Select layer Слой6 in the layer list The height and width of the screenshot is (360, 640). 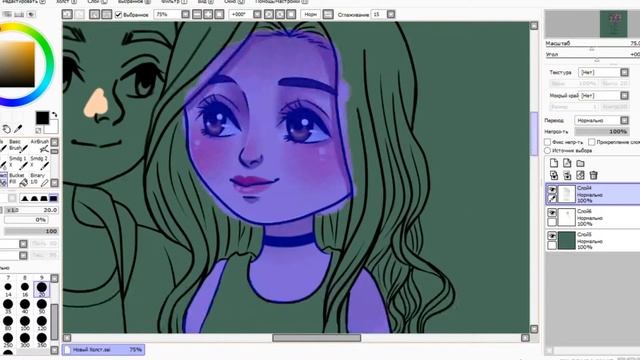593,217
